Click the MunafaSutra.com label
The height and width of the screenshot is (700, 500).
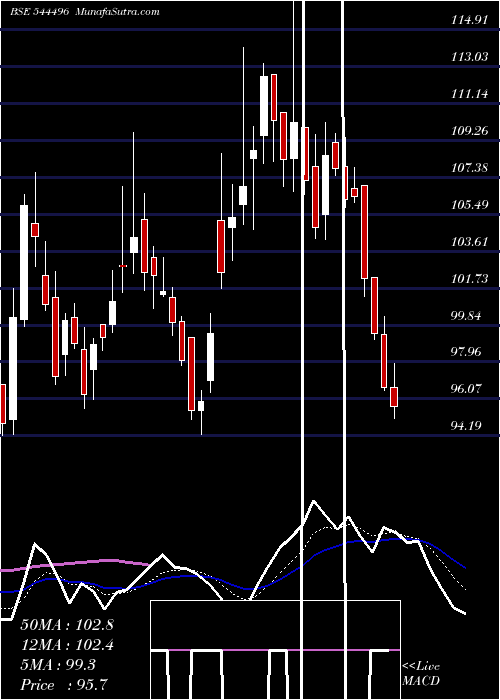coord(118,11)
